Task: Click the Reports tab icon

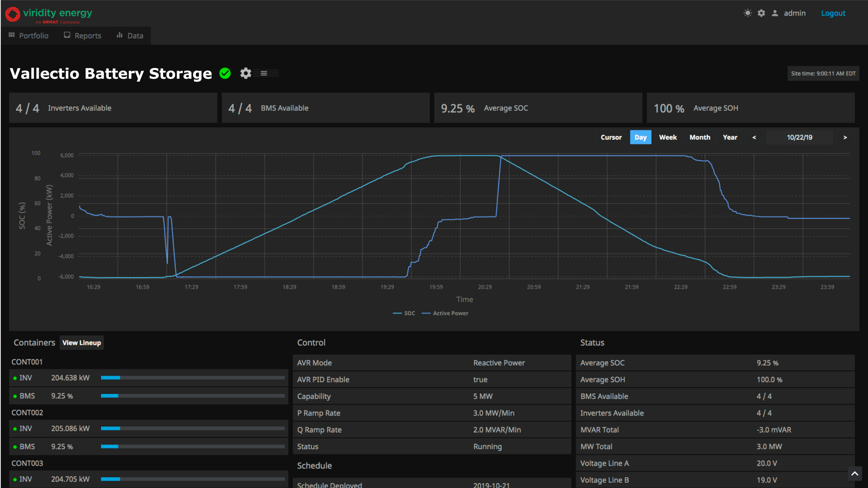Action: coord(67,35)
